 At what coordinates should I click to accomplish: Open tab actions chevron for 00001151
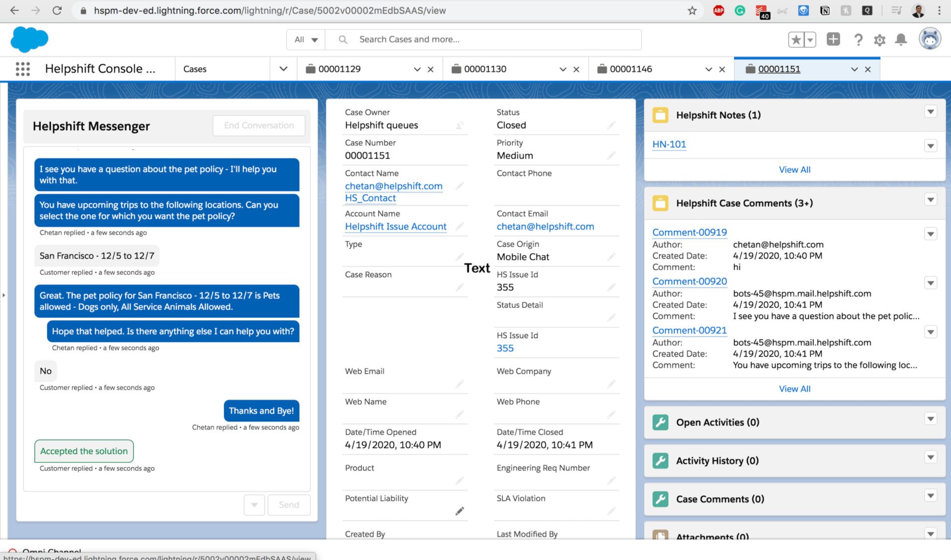click(x=854, y=70)
